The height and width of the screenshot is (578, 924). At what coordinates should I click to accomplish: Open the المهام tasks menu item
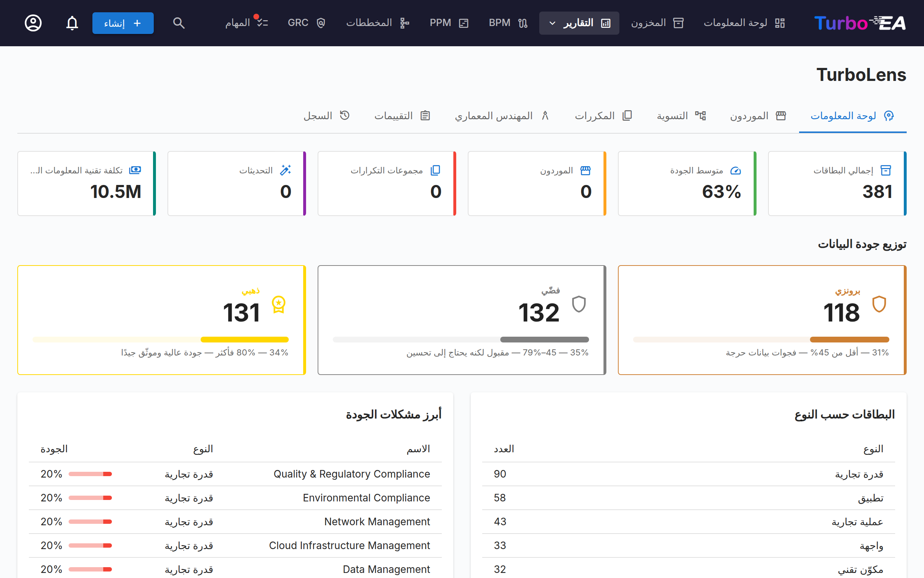click(x=247, y=23)
